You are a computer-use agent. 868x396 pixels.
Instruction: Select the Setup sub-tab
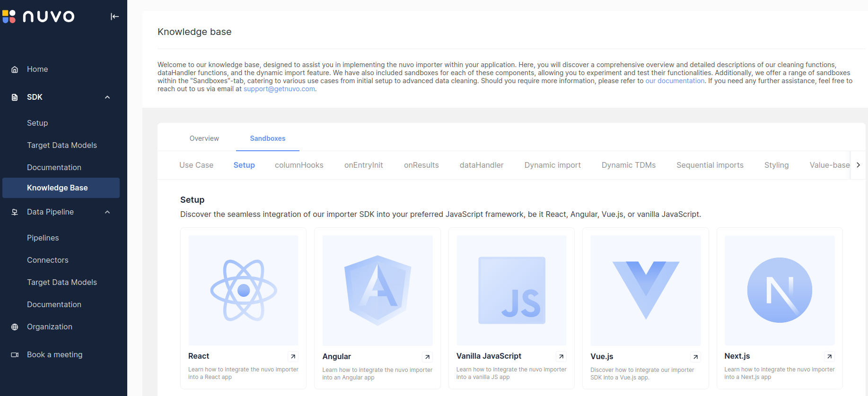[x=244, y=165]
